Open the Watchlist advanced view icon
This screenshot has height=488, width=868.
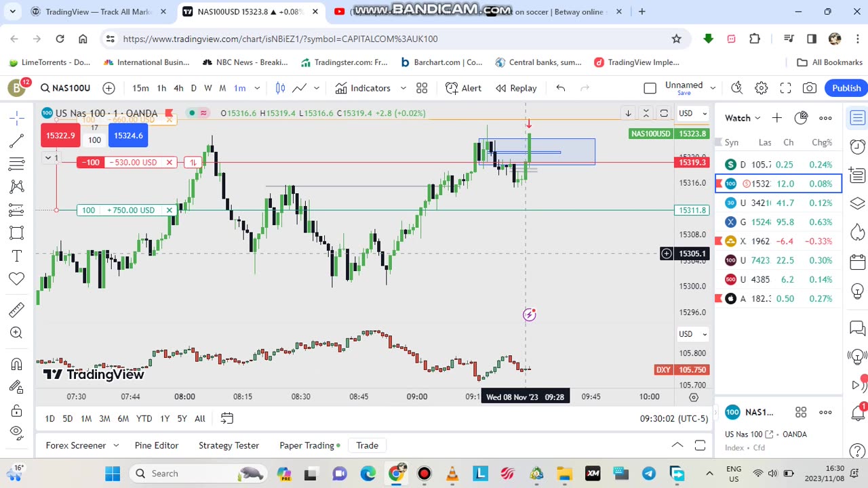point(801,118)
